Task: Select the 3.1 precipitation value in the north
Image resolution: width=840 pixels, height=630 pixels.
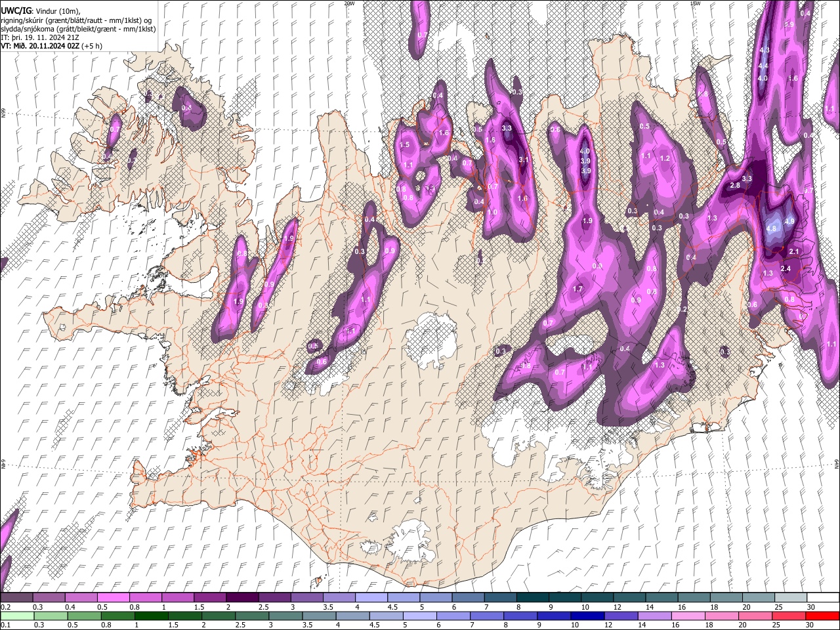Action: (x=523, y=159)
